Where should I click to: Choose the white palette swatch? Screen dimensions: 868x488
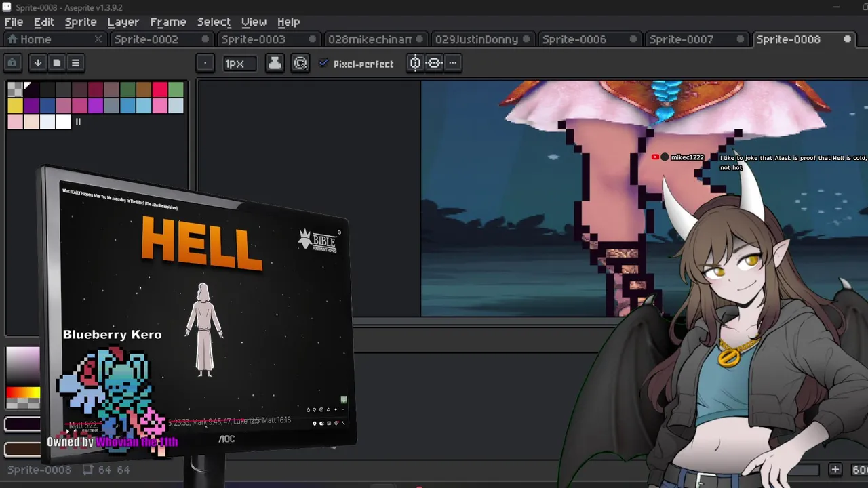63,122
